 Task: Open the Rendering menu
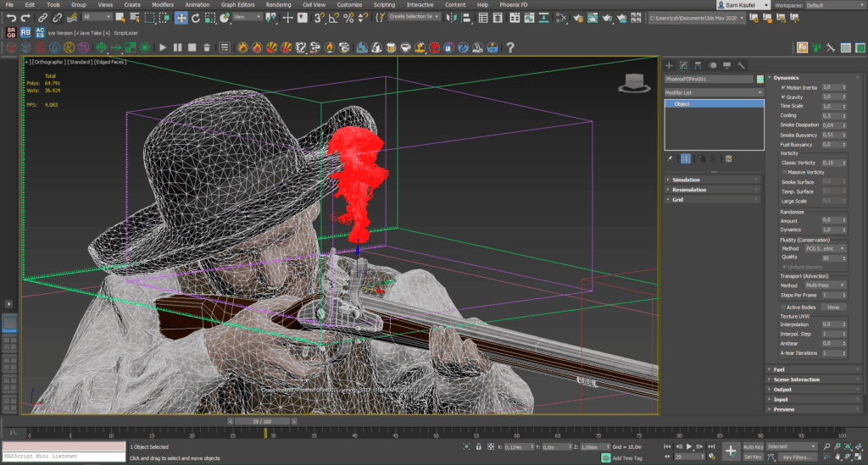278,4
